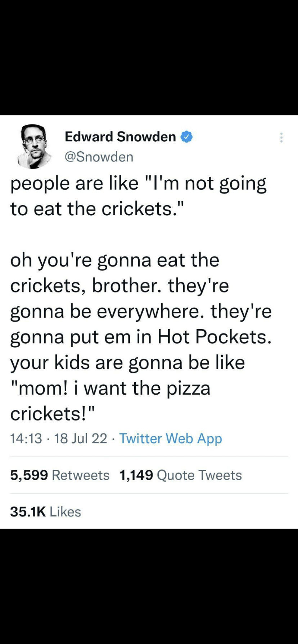
Task: Click the Edward Snowden display name
Action: [120, 137]
